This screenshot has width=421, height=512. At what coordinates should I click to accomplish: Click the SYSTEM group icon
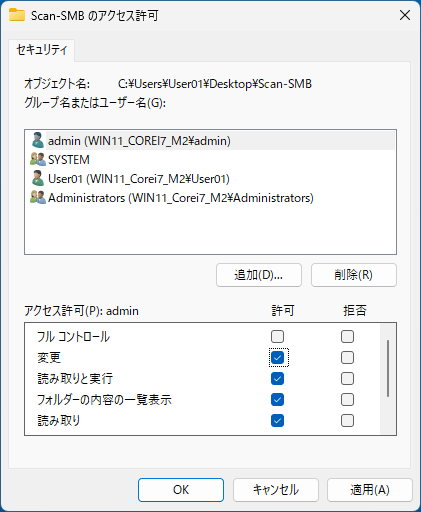[38, 160]
